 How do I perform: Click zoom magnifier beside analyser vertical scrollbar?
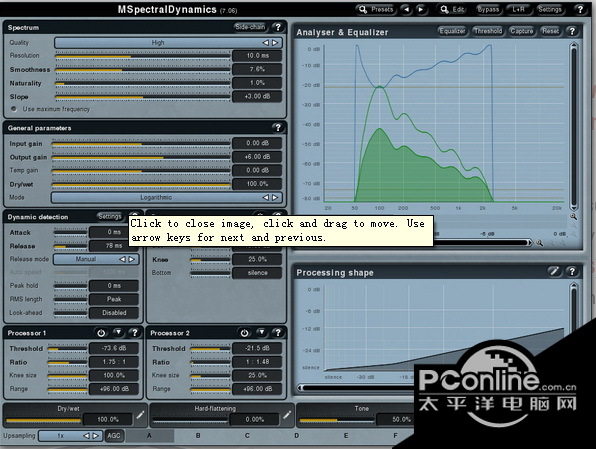coord(574,217)
